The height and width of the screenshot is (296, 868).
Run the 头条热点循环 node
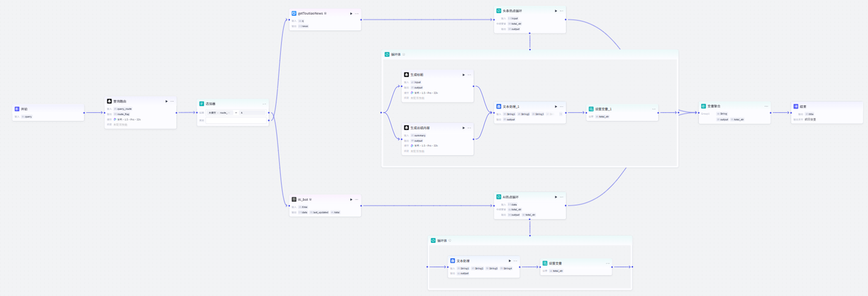point(556,11)
